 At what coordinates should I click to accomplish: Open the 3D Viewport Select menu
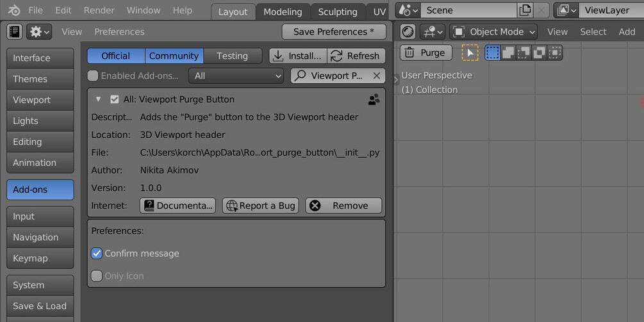[593, 31]
